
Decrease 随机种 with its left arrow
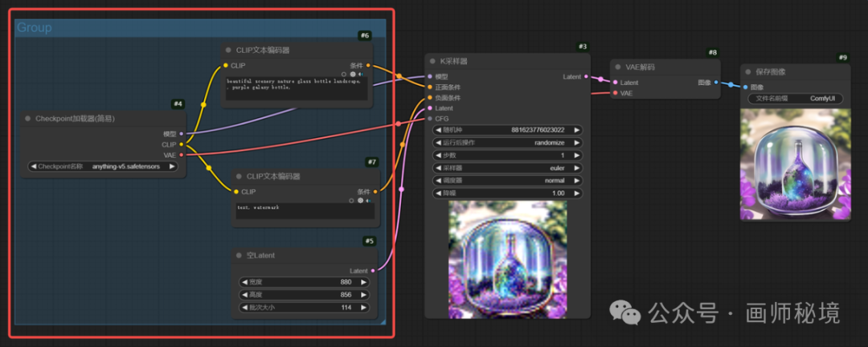pos(439,130)
